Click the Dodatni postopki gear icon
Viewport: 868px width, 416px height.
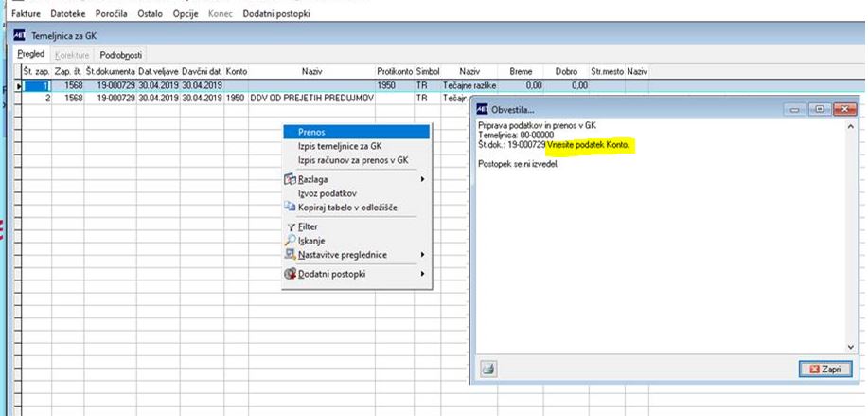pyautogui.click(x=290, y=274)
